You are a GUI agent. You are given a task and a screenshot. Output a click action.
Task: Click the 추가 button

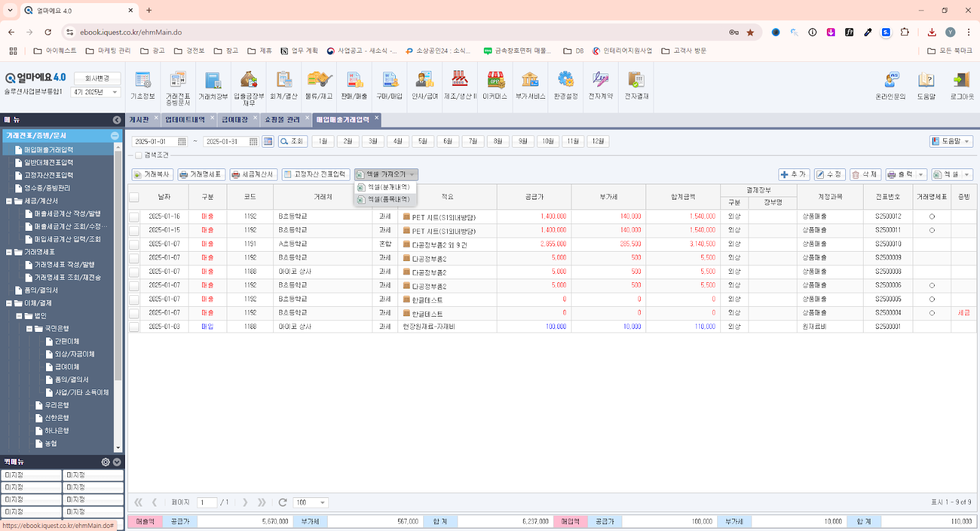(x=794, y=175)
